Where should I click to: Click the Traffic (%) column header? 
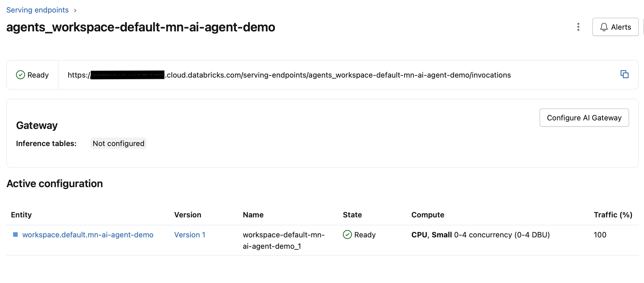click(613, 215)
